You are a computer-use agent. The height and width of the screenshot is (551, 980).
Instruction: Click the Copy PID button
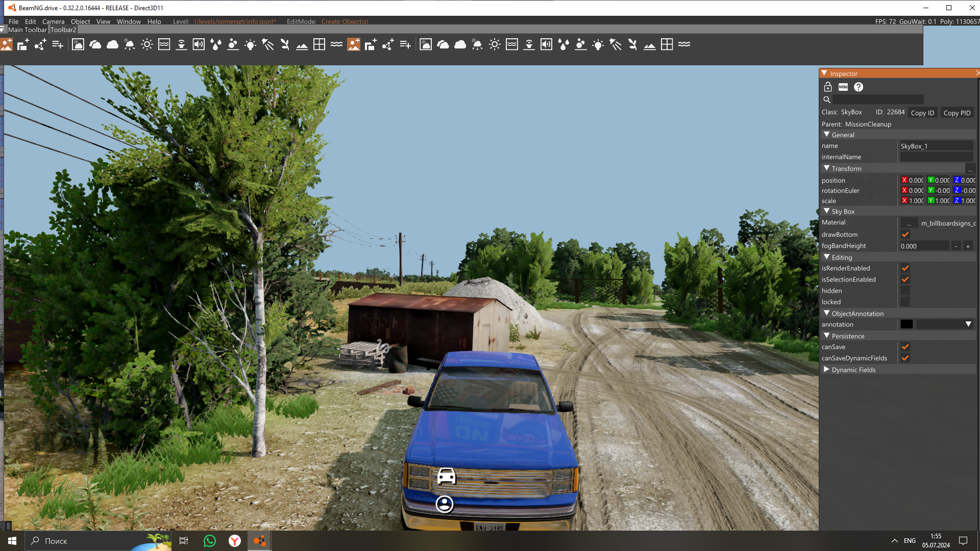click(957, 113)
